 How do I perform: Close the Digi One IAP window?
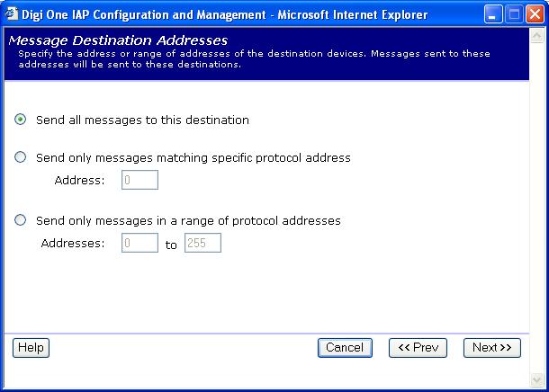click(534, 14)
